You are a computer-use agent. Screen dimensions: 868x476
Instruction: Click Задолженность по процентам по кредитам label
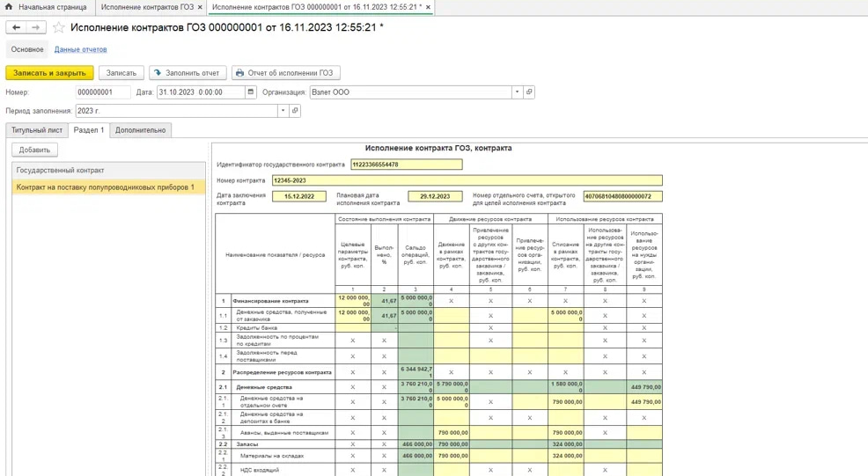click(276, 340)
